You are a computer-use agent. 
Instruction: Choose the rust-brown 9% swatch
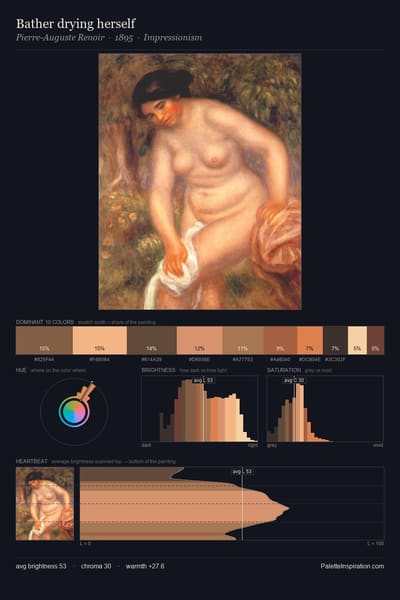[x=280, y=340]
